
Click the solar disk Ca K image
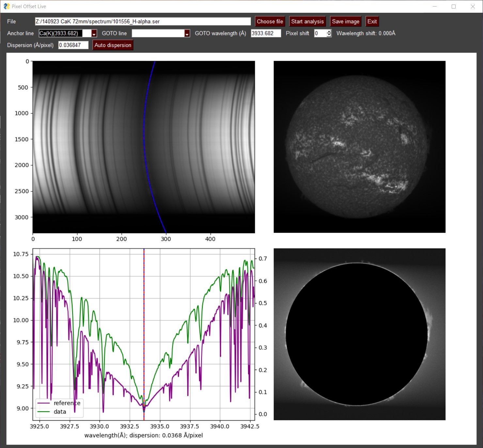[x=359, y=147]
